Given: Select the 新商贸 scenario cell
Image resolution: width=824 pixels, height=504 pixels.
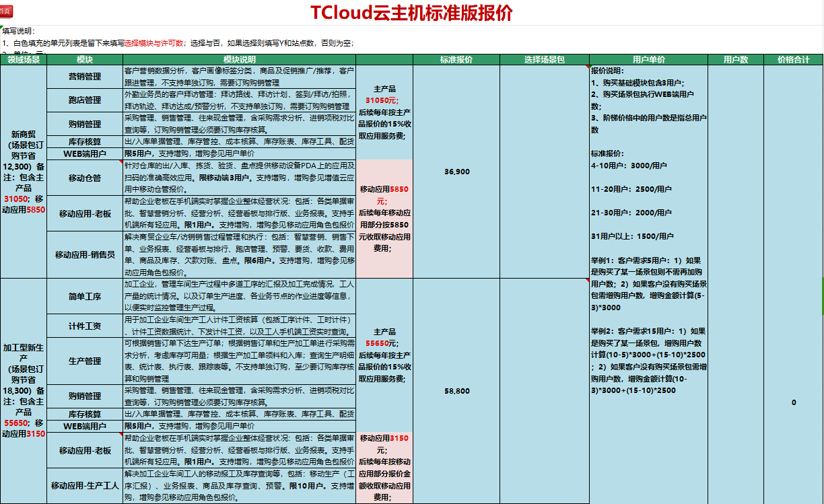Looking at the screenshot, I should 24,171.
